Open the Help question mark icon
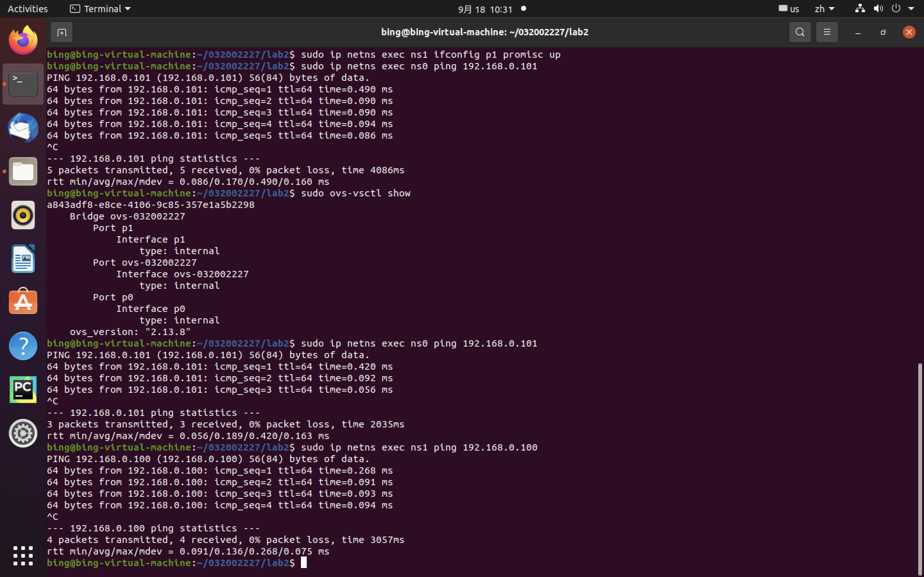 (23, 346)
